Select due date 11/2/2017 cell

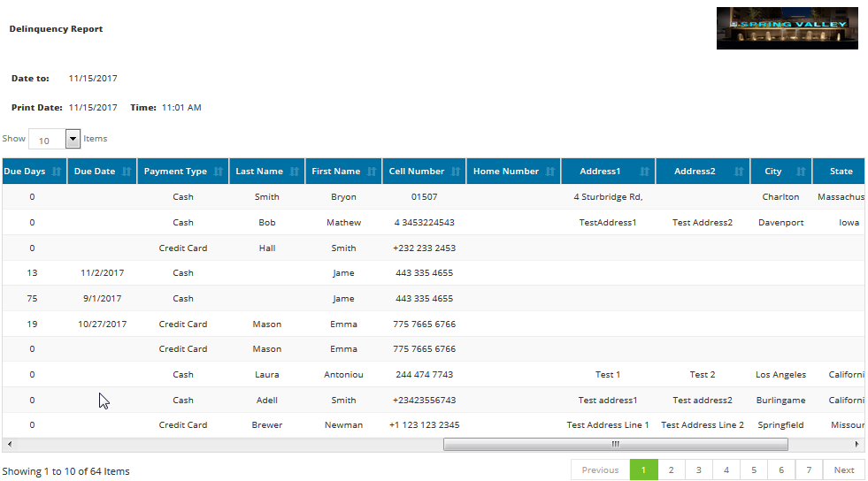(103, 272)
